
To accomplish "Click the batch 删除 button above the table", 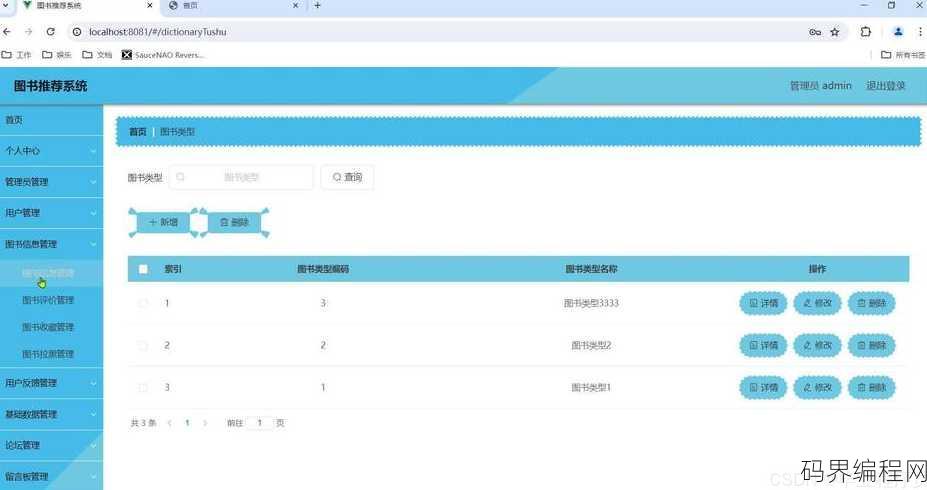I will (234, 222).
